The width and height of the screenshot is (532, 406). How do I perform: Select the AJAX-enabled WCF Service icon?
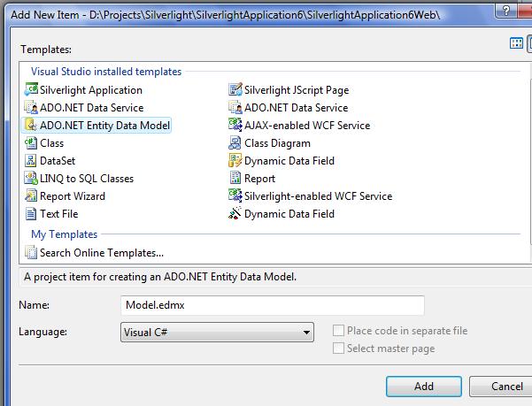[x=235, y=126]
